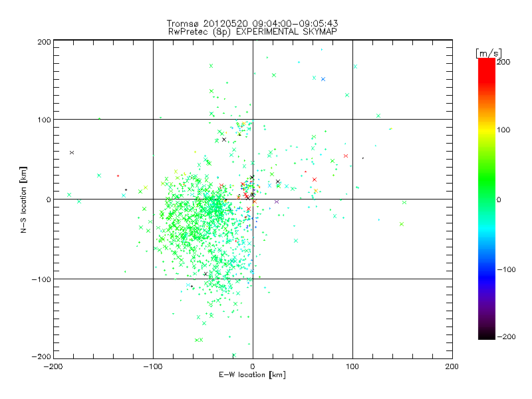Click the y-axis tick label '0'
The height and width of the screenshot is (399, 532).
[x=49, y=199]
